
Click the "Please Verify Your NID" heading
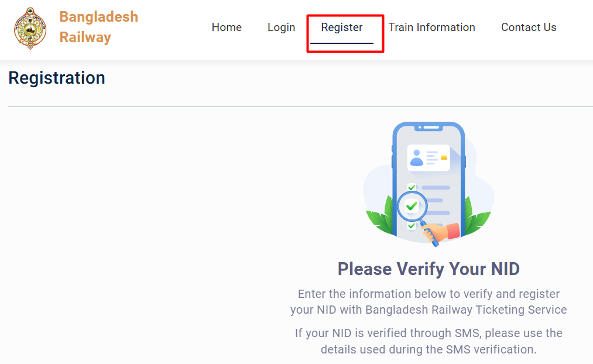click(429, 269)
